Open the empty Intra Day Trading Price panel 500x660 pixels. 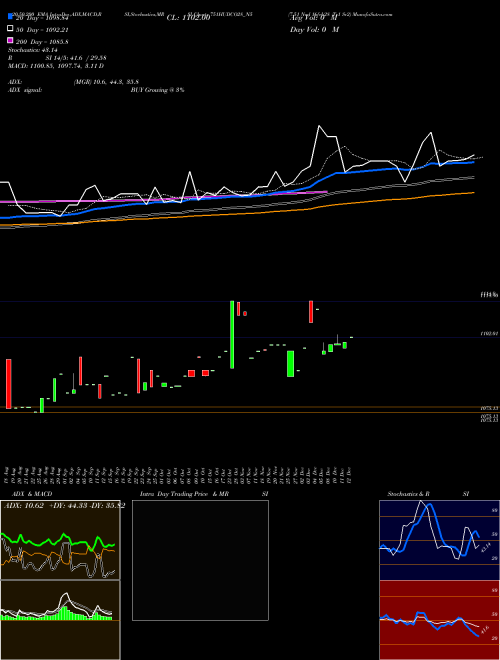(x=200, y=560)
